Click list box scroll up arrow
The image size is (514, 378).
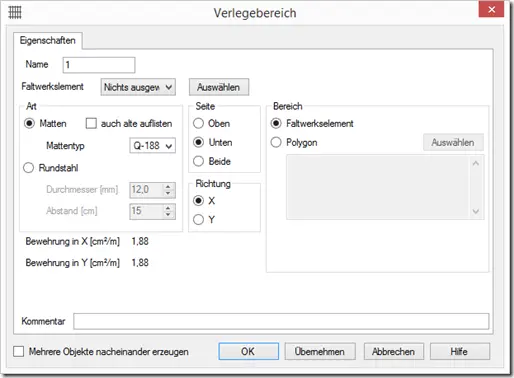pos(476,163)
